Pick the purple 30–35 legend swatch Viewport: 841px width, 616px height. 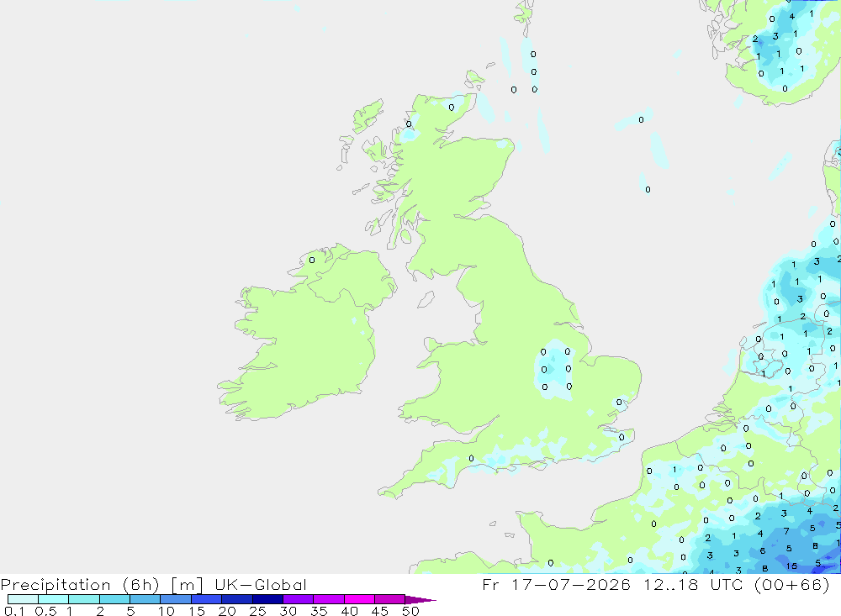pos(299,599)
